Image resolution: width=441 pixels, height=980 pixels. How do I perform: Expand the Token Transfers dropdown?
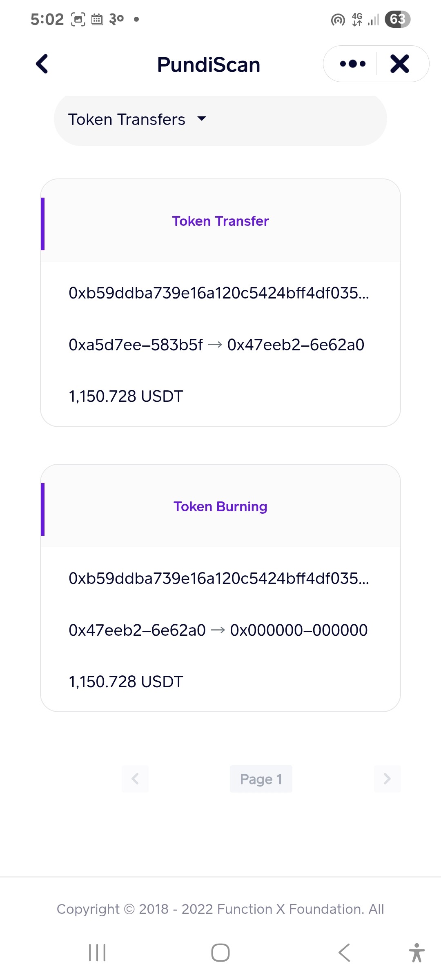coord(220,120)
